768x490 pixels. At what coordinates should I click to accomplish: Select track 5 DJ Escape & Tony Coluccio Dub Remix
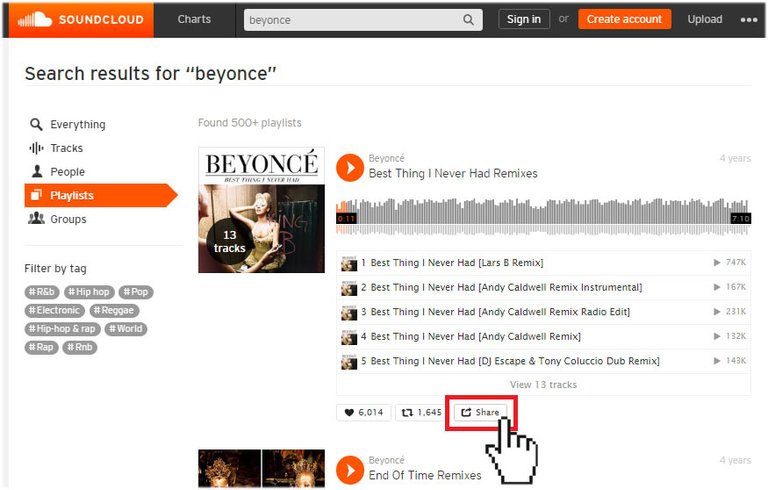pos(543,361)
